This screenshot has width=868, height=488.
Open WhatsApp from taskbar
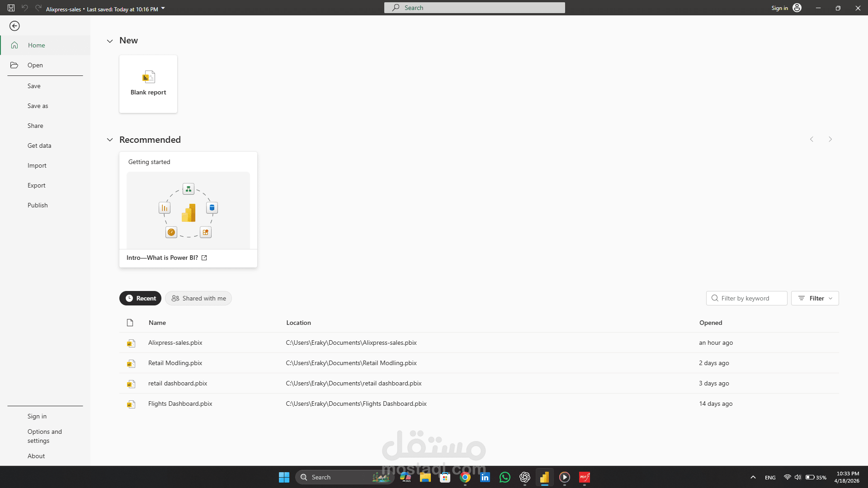pos(505,477)
